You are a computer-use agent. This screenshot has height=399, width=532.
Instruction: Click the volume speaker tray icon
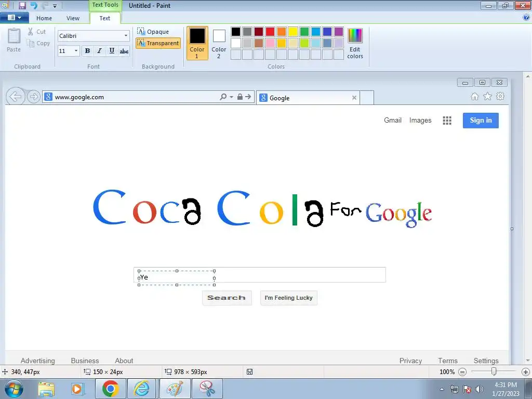pyautogui.click(x=479, y=389)
